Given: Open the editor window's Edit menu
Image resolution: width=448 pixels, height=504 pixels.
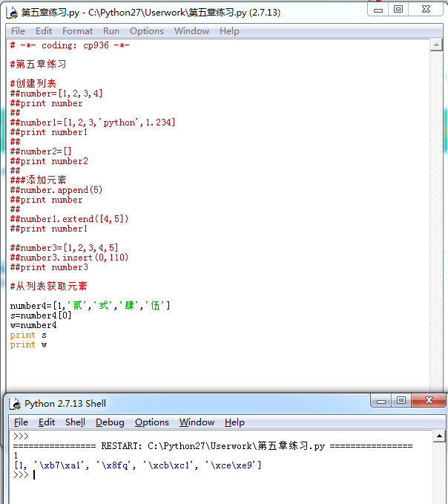Looking at the screenshot, I should (44, 31).
